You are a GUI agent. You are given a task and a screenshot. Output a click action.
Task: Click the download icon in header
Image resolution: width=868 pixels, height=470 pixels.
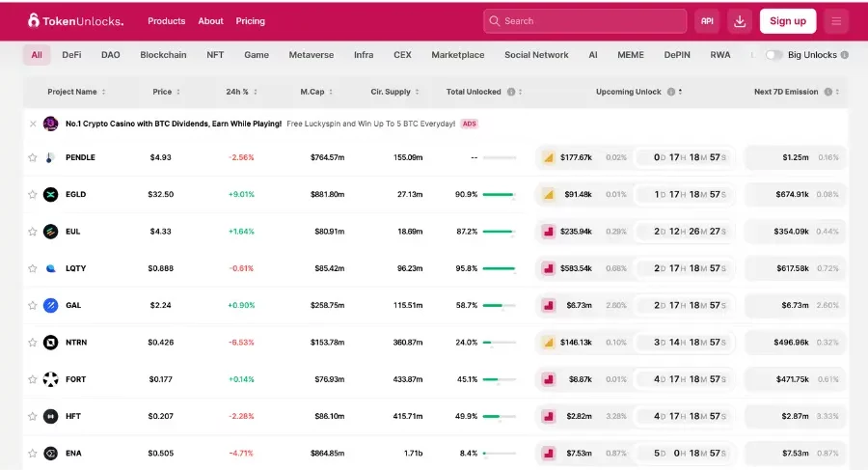point(740,21)
